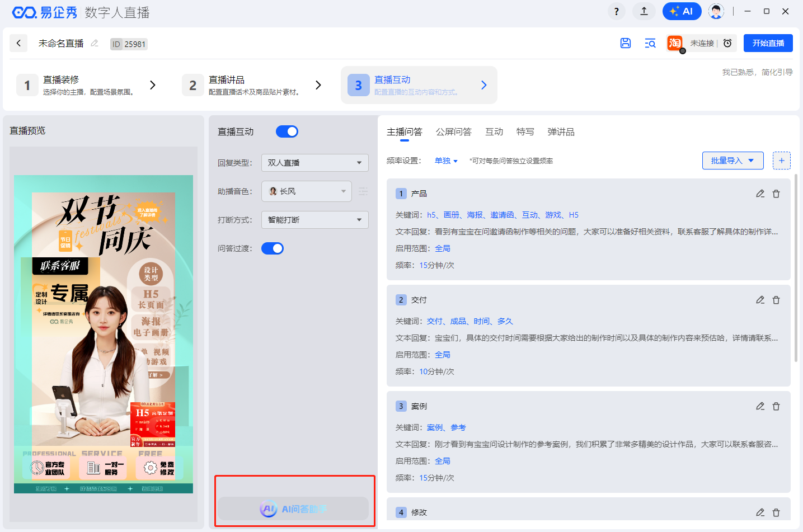The image size is (803, 532).
Task: Open the AI assistant button
Action: (682, 11)
